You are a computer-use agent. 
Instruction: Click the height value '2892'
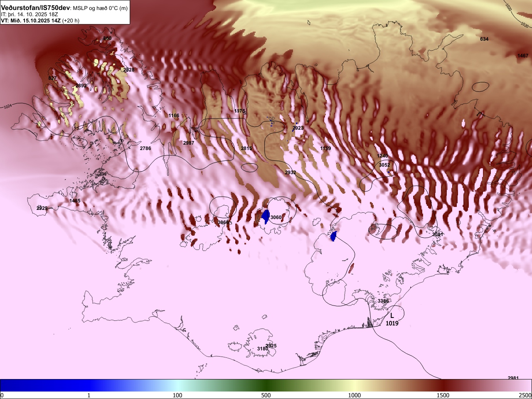(x=81, y=86)
